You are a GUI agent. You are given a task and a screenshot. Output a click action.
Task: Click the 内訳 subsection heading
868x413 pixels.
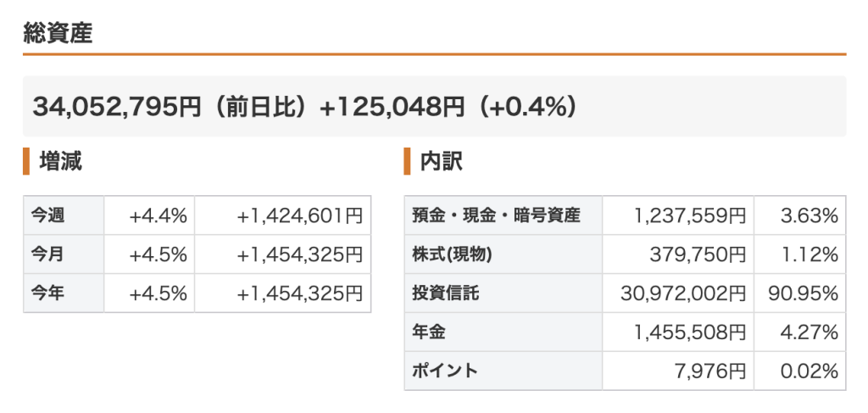tap(442, 161)
